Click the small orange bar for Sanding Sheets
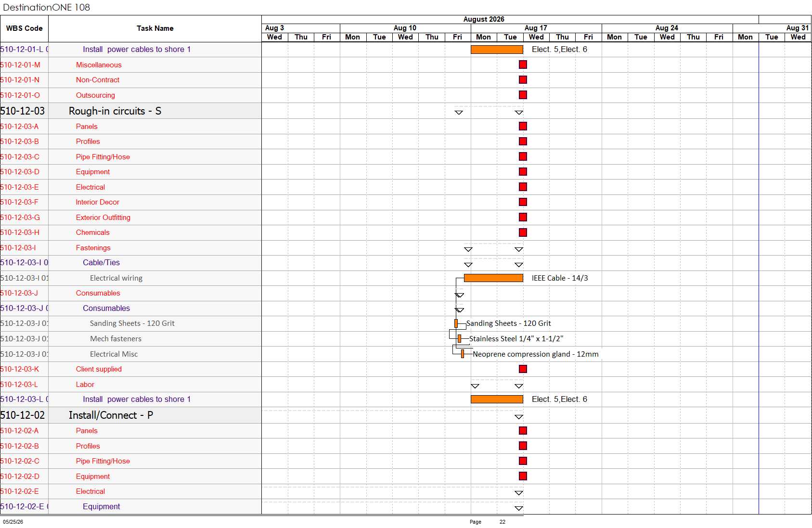The width and height of the screenshot is (812, 528). coord(456,323)
